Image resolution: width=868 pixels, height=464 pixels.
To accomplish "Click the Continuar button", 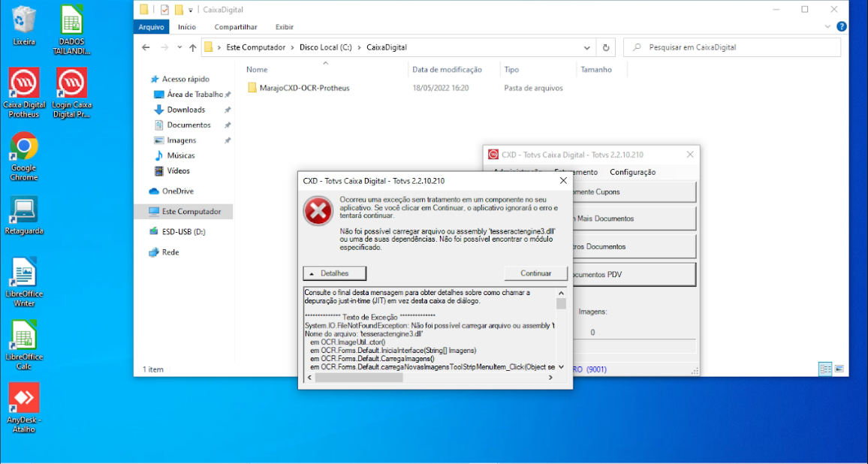I will pos(536,273).
